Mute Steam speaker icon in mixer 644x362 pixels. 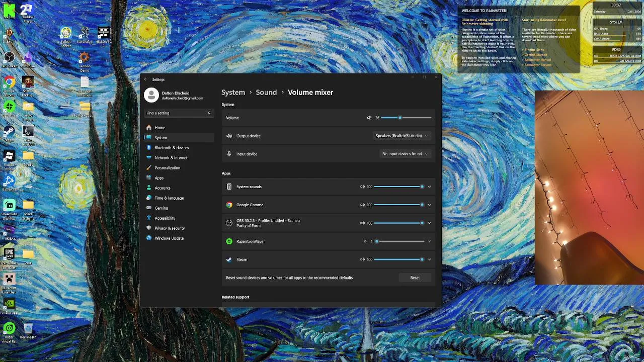pyautogui.click(x=362, y=259)
